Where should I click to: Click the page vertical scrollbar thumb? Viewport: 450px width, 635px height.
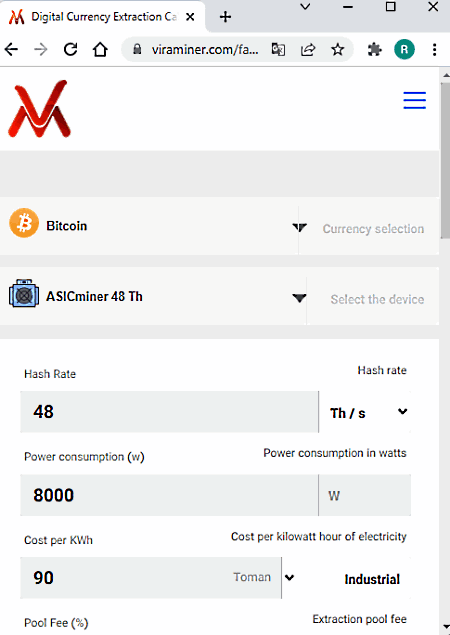(446, 162)
